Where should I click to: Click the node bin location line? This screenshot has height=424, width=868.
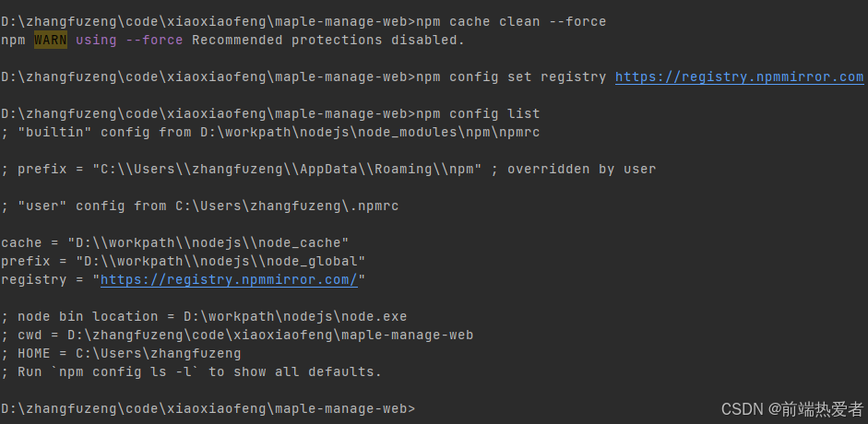tap(204, 317)
